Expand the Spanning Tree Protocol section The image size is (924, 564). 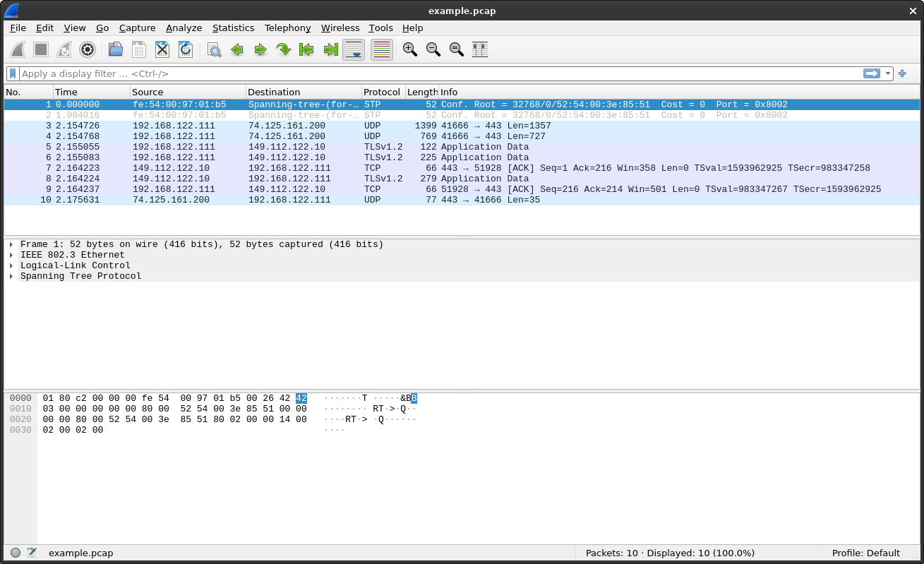11,277
